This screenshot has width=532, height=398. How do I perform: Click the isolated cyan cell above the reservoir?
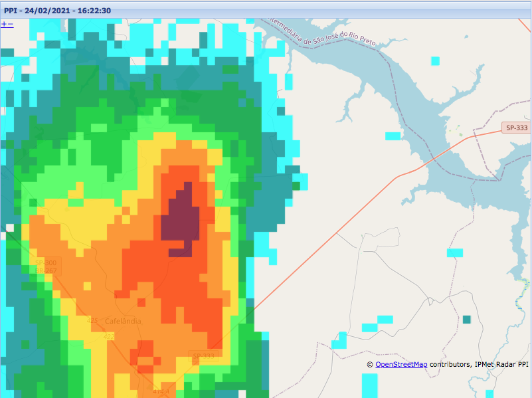tap(435, 61)
